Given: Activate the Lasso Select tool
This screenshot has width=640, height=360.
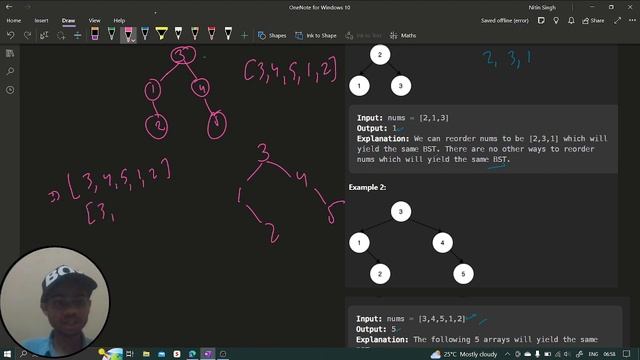Looking at the screenshot, I should (x=61, y=36).
